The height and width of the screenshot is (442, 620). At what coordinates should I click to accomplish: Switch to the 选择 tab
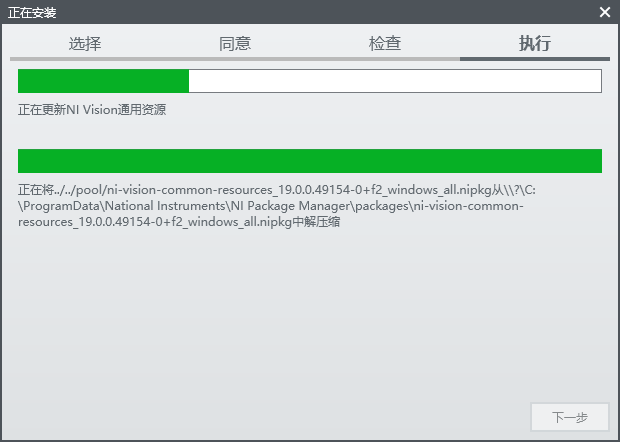point(85,43)
